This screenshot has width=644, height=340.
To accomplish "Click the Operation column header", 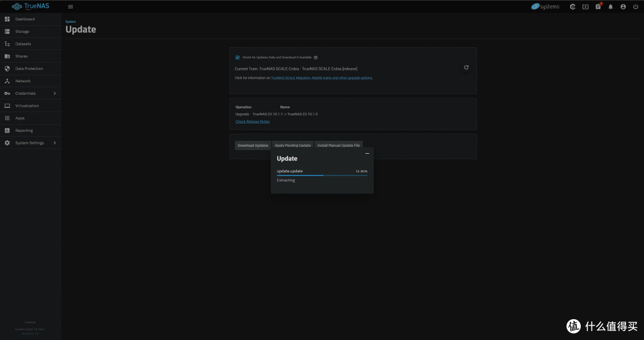I will point(243,107).
